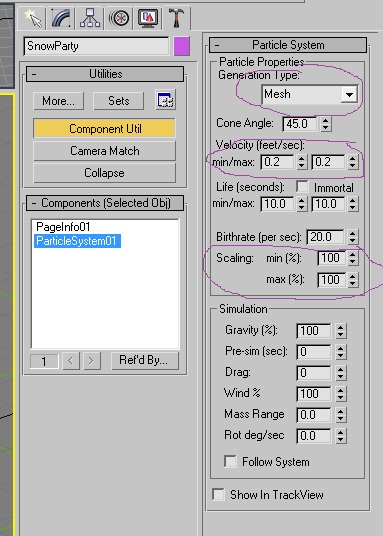Select PageInfo01 in the components list

63,227
